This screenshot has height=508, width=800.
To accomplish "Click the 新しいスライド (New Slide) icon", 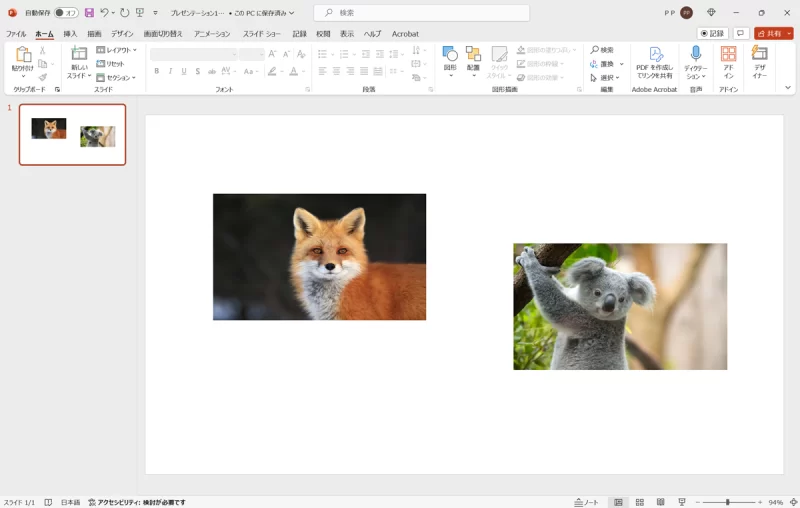I will click(79, 55).
